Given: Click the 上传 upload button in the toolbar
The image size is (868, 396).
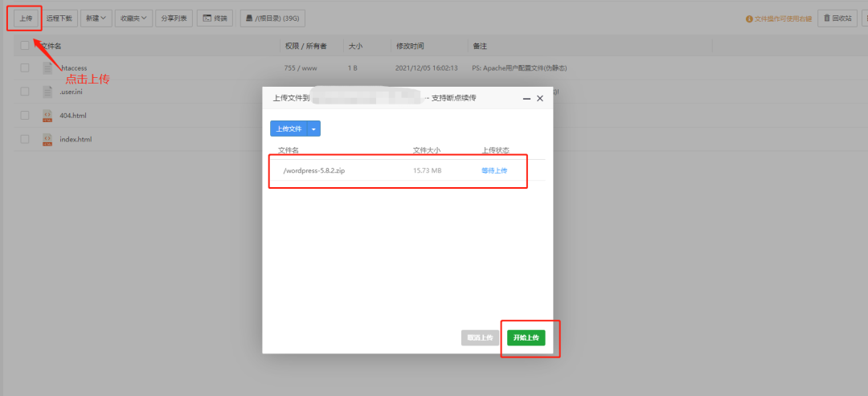Looking at the screenshot, I should [26, 18].
